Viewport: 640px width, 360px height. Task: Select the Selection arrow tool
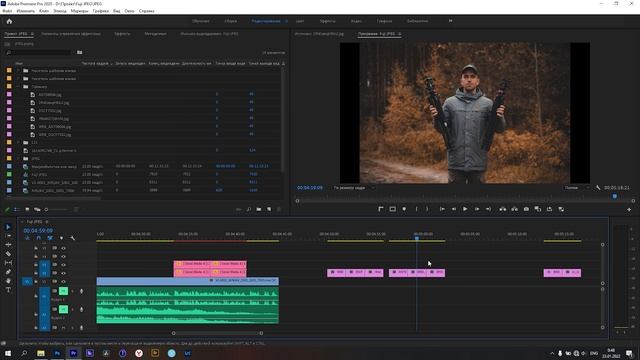[8, 227]
